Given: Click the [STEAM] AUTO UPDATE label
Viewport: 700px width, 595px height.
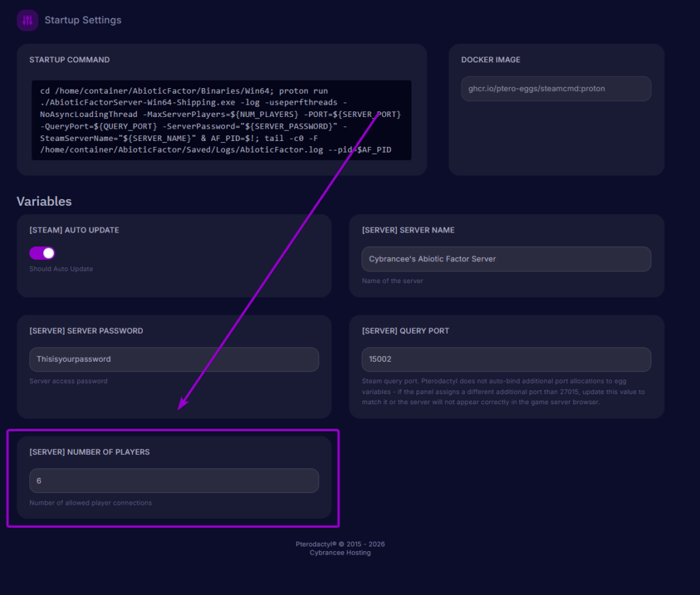Looking at the screenshot, I should 74,230.
